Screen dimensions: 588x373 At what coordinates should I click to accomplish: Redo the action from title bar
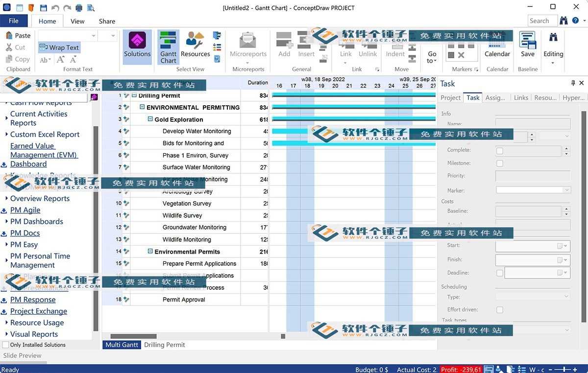click(67, 8)
